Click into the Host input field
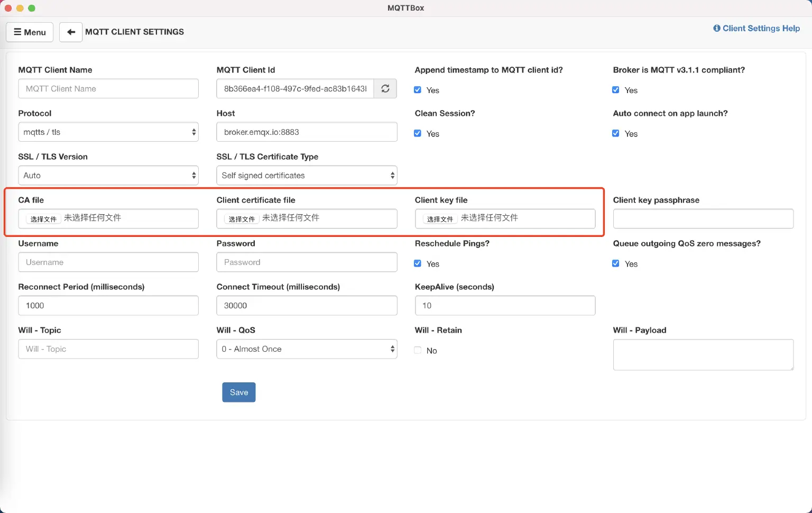Image resolution: width=812 pixels, height=513 pixels. [307, 132]
